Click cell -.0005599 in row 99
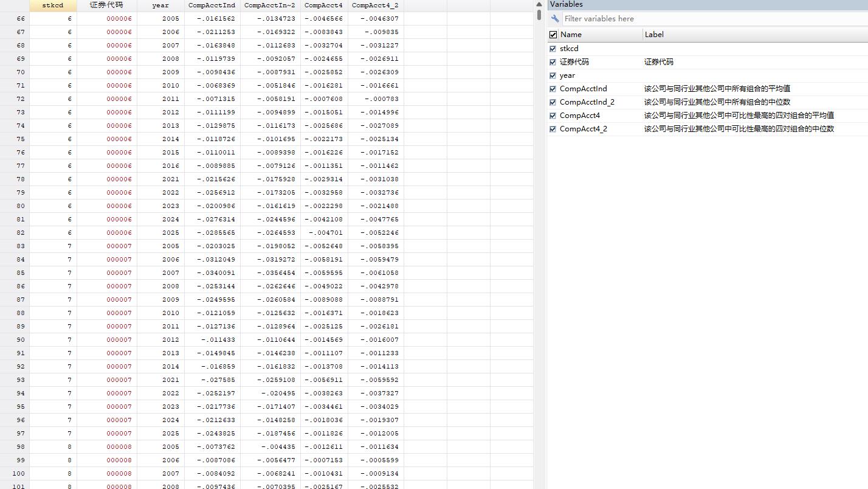Viewport: 868px width, 489px height. (376, 460)
